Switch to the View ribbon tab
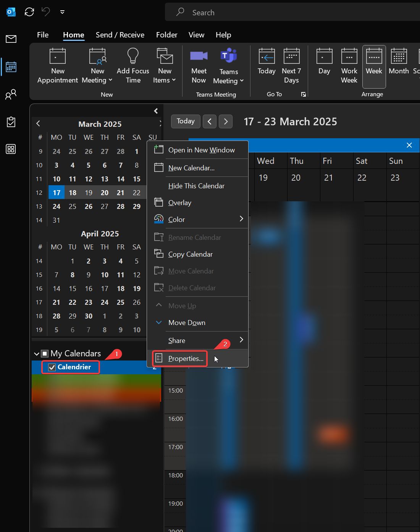The height and width of the screenshot is (532, 420). [196, 35]
